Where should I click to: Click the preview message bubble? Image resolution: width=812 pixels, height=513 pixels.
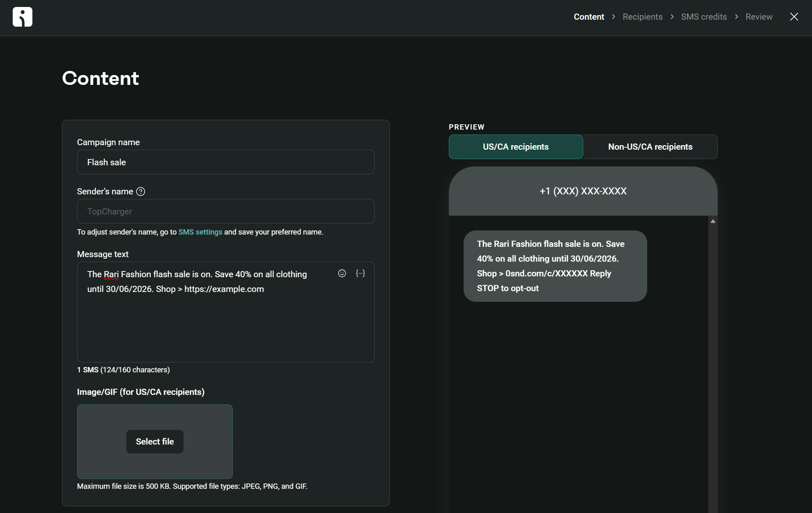555,266
